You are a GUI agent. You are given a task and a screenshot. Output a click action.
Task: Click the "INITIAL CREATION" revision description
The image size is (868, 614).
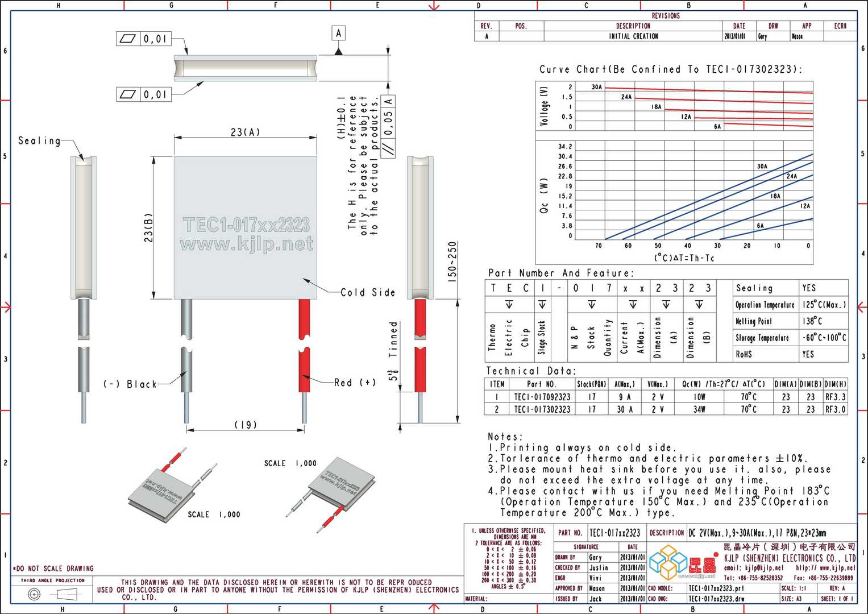(x=634, y=36)
